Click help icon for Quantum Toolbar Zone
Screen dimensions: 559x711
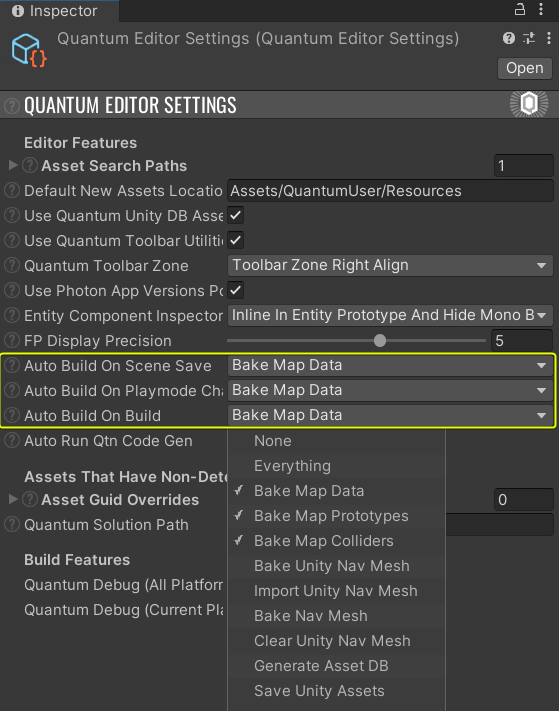pyautogui.click(x=12, y=265)
